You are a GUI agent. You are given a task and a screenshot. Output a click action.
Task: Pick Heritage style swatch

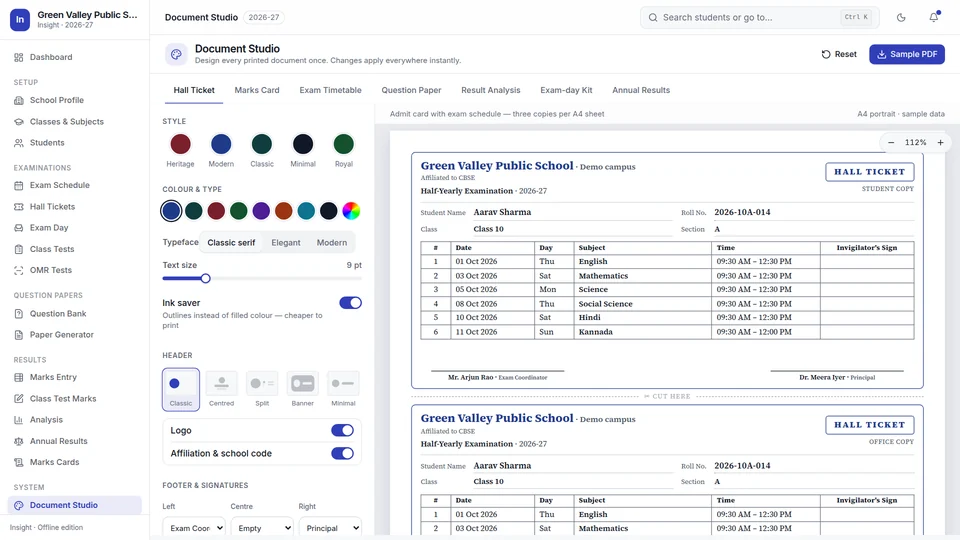(x=180, y=144)
